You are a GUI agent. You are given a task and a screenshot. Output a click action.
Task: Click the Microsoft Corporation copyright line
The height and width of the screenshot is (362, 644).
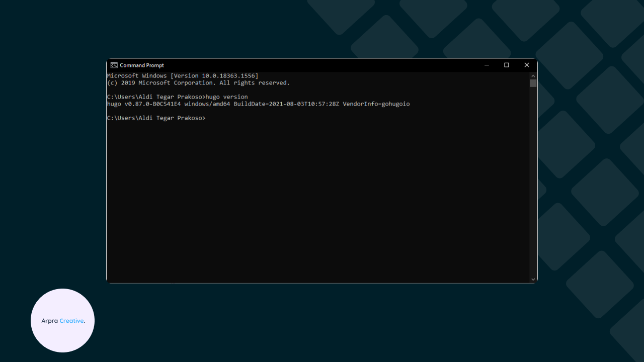198,83
